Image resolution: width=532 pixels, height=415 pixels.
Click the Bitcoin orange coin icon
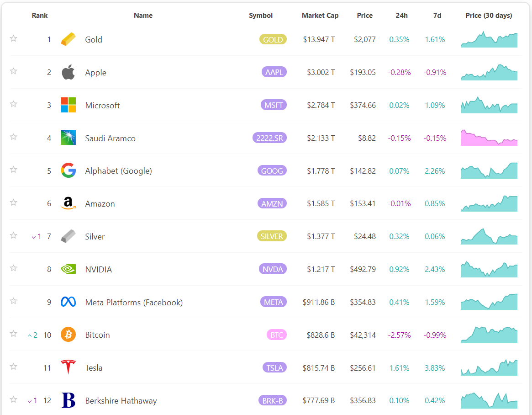(x=68, y=335)
